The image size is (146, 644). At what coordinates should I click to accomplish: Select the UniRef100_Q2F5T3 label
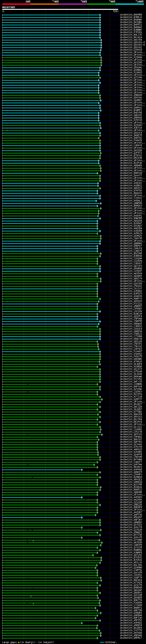tap(131, 153)
